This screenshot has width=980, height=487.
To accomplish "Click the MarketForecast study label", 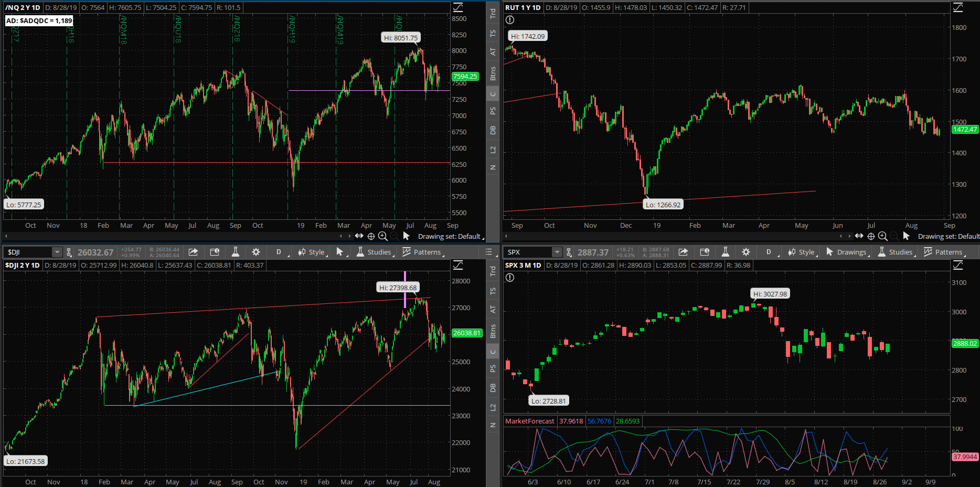I will tap(530, 421).
